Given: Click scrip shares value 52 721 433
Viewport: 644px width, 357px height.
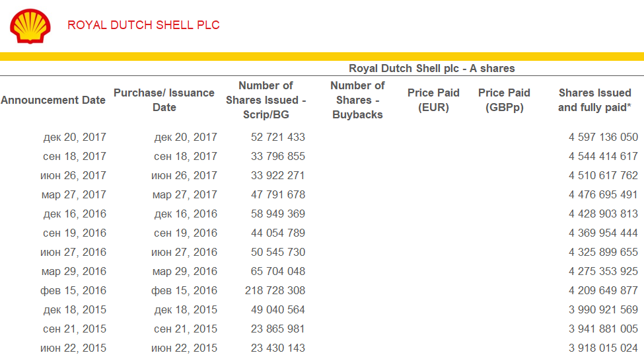Looking at the screenshot, I should pos(277,138).
